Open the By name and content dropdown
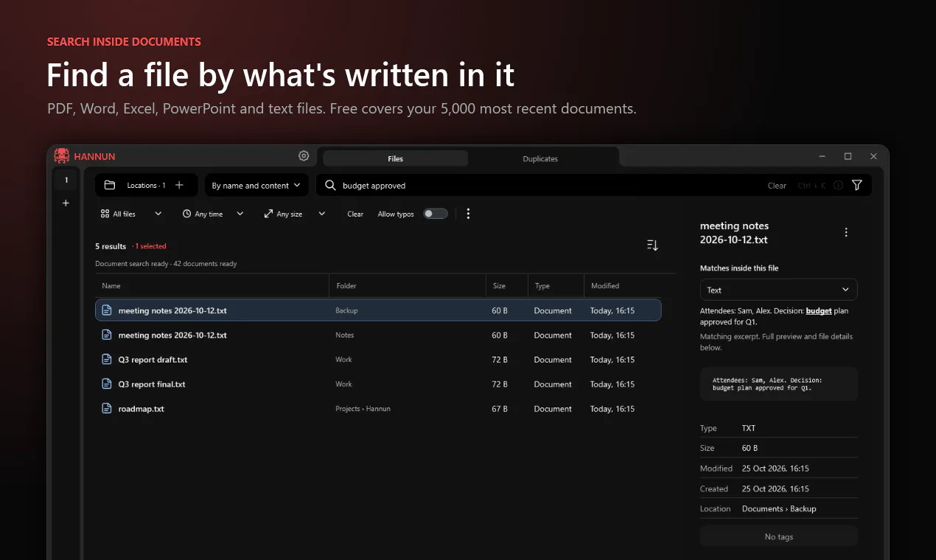Image resolution: width=936 pixels, height=560 pixels. click(256, 186)
